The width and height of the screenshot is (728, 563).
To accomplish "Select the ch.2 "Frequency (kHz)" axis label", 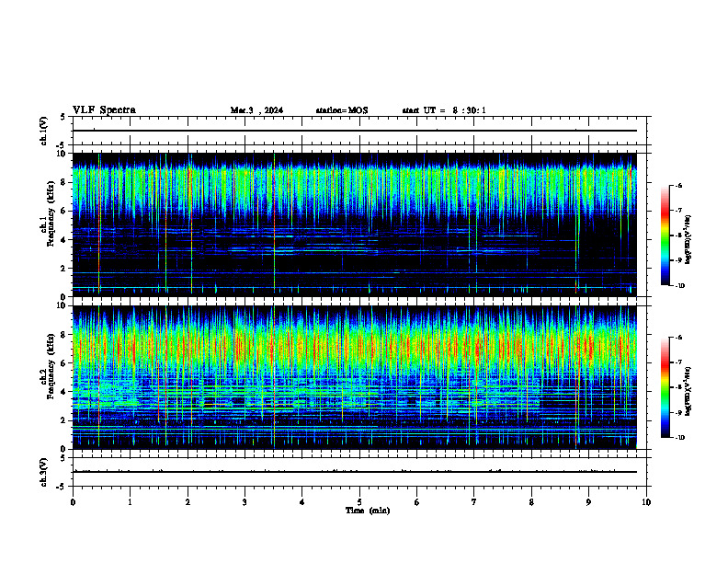I will point(51,366).
